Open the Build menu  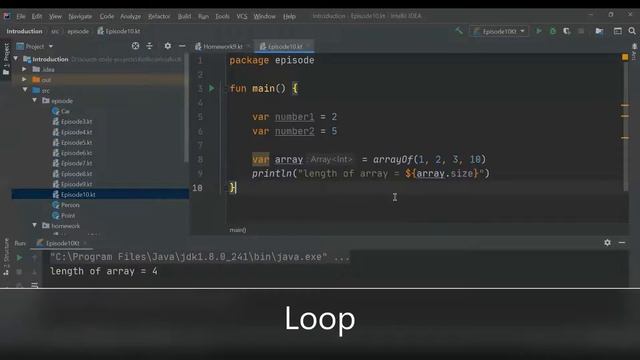pos(184,16)
